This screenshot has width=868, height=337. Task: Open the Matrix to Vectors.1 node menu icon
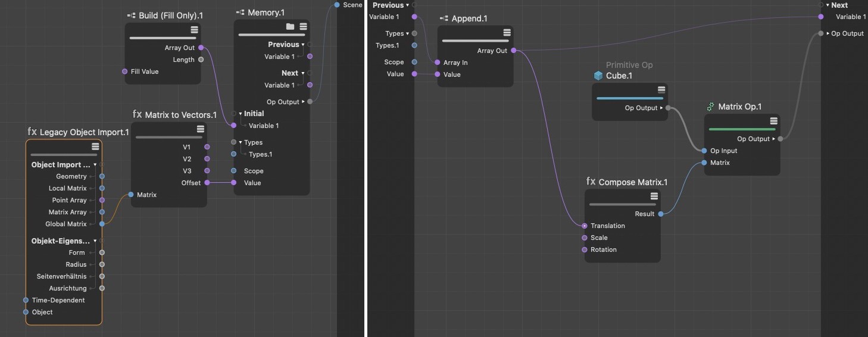pos(200,129)
